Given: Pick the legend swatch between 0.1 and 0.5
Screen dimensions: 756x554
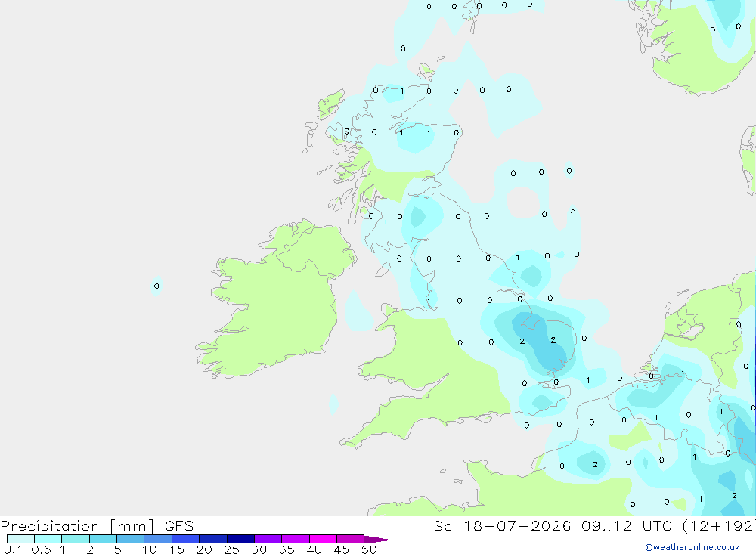Looking at the screenshot, I should 20,539.
